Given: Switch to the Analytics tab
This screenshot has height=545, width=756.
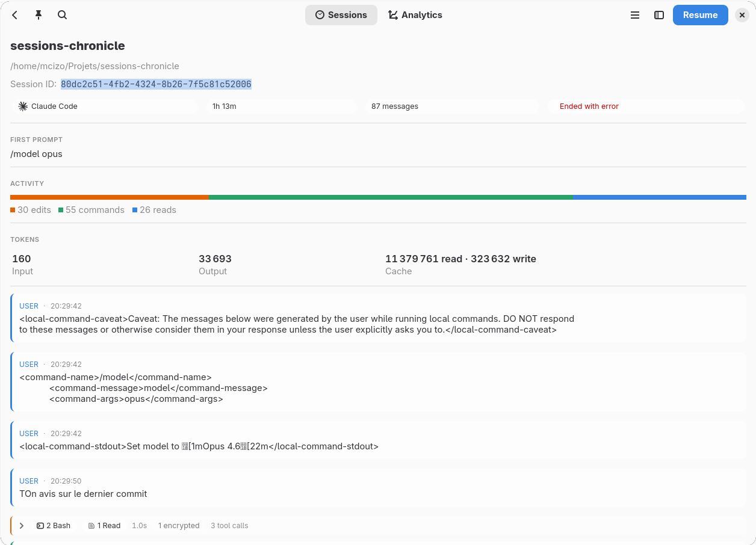Looking at the screenshot, I should pyautogui.click(x=415, y=15).
